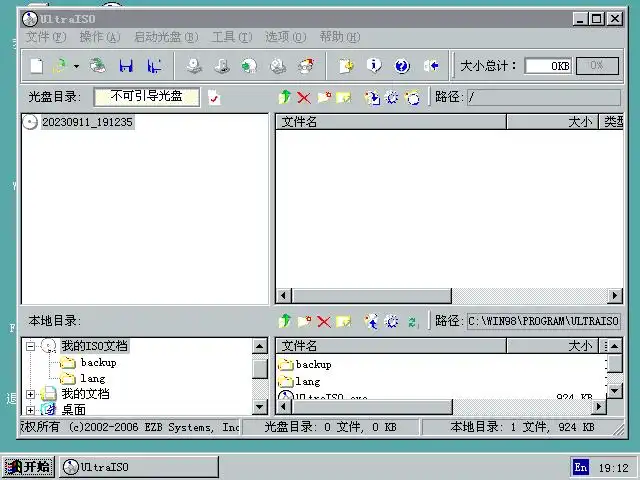
Task: Click the Mount to virtual drive icon
Action: [x=278, y=66]
